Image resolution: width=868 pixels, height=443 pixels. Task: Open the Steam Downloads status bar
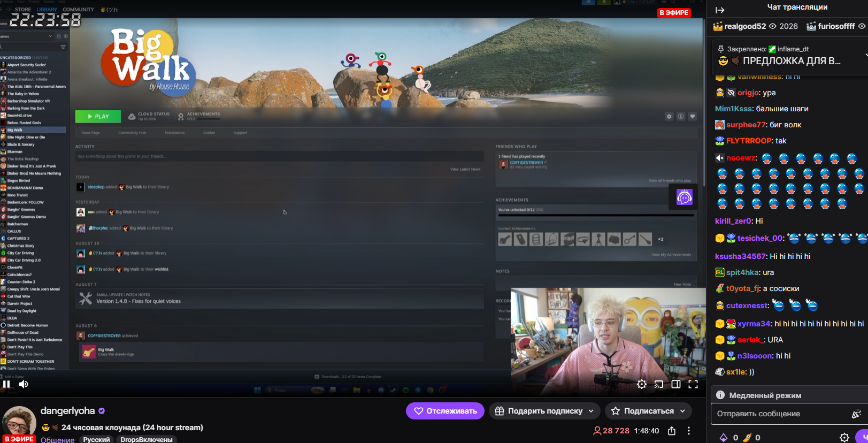tap(348, 377)
